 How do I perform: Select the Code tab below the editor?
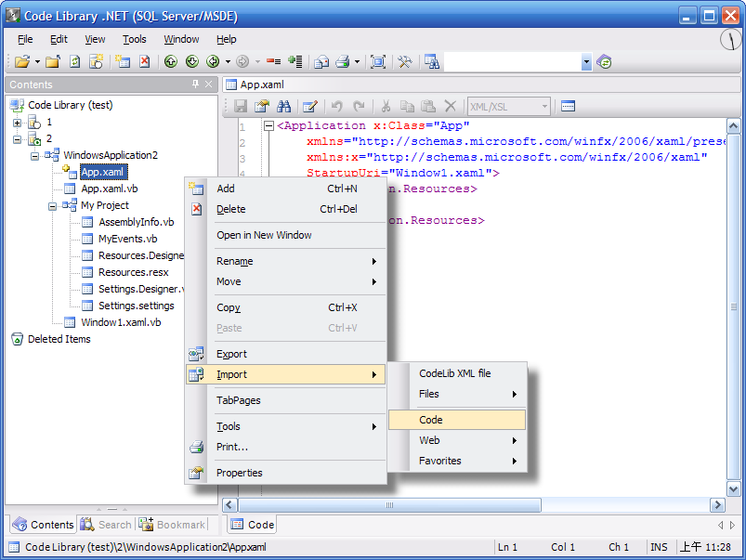[252, 525]
